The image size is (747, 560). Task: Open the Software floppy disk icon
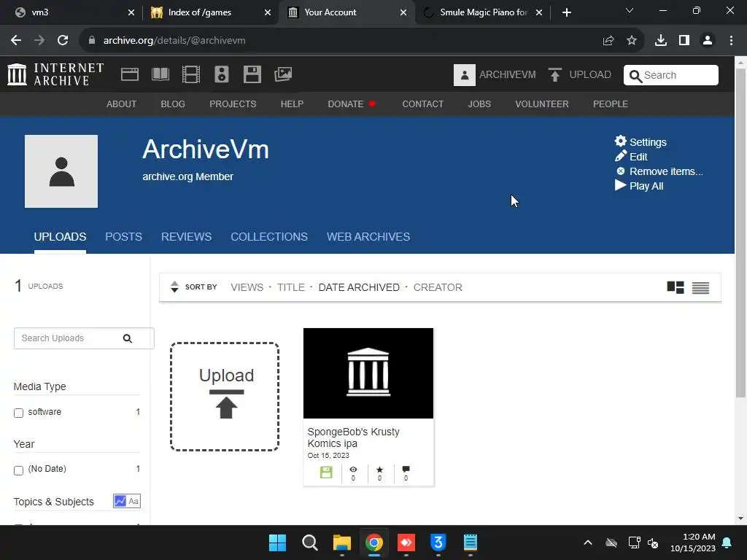pyautogui.click(x=252, y=74)
